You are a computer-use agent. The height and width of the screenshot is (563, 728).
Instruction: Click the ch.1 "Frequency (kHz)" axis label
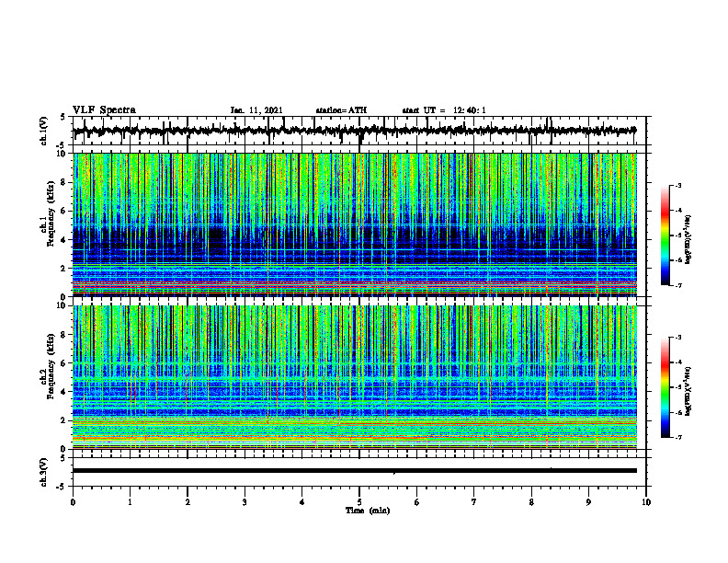51,213
